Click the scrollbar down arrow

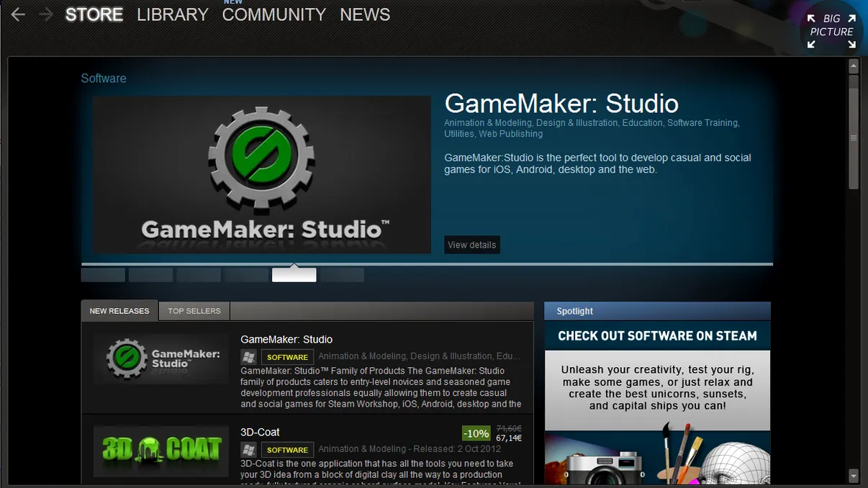[x=854, y=476]
